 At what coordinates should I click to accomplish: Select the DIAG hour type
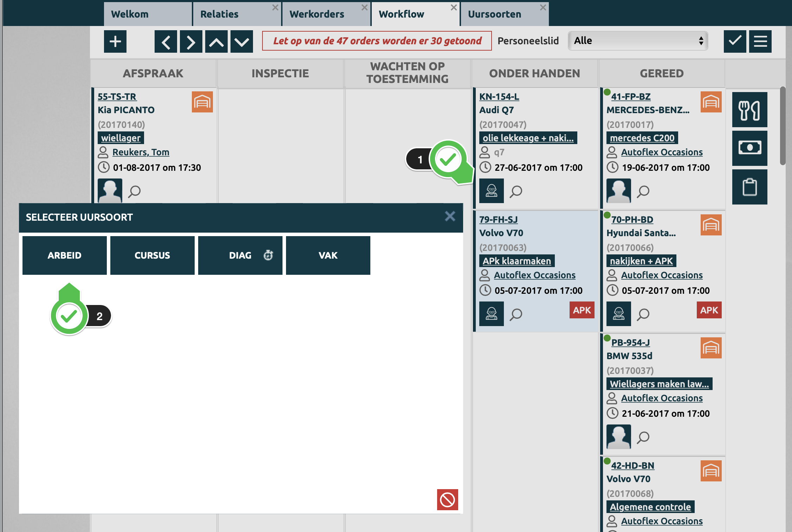pos(240,255)
